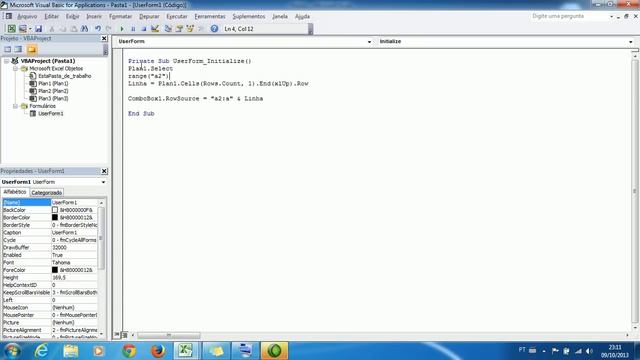Click the Full Module View icon at bottom left
Screen dimensions: 640x360
125,335
